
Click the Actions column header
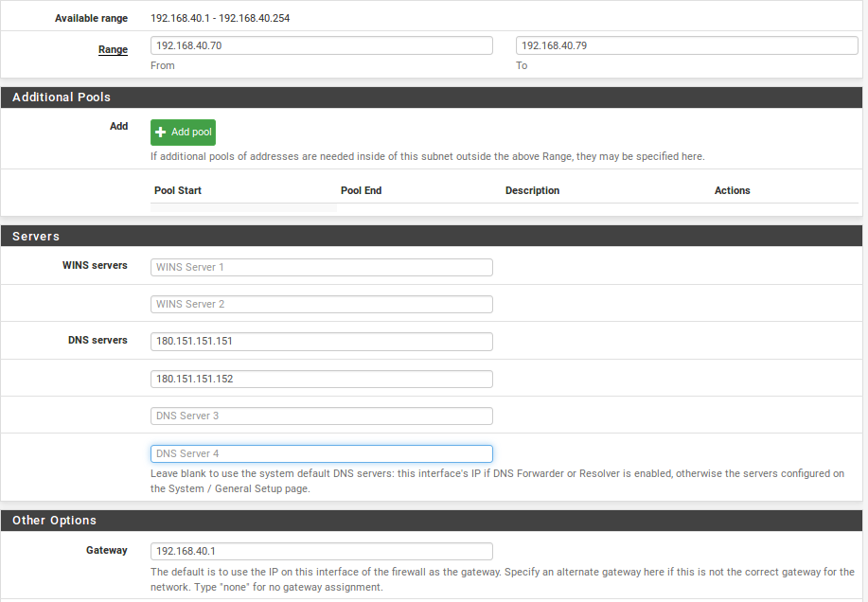(733, 190)
